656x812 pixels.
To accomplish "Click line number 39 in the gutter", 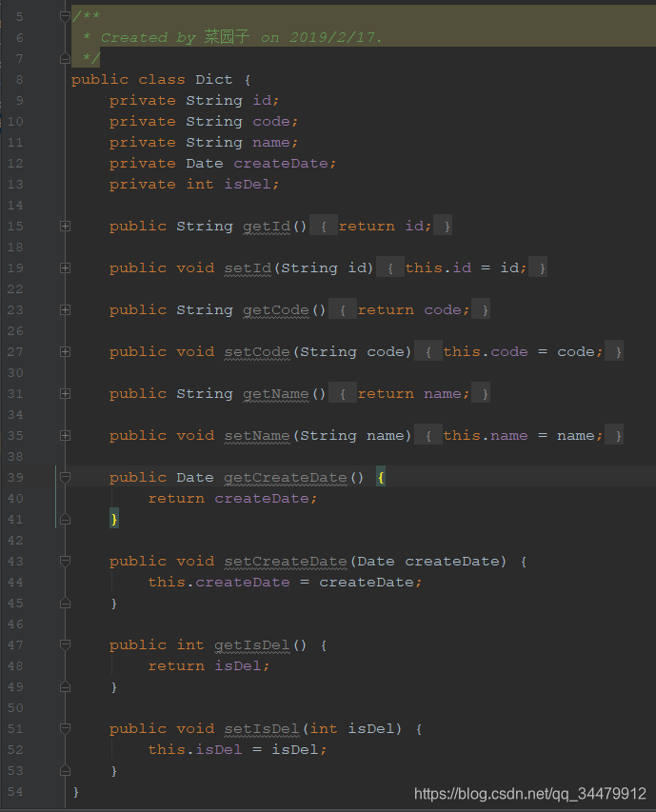I will pyautogui.click(x=15, y=478).
